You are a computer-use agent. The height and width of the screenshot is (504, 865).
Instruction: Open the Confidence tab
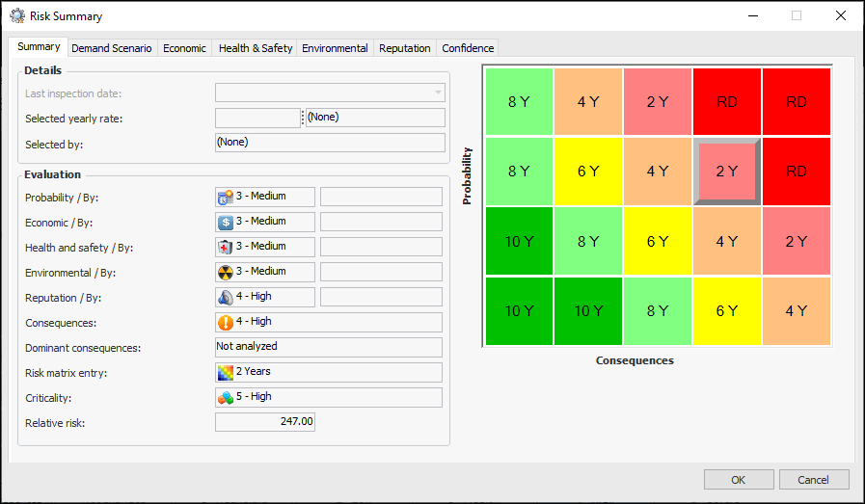[468, 48]
